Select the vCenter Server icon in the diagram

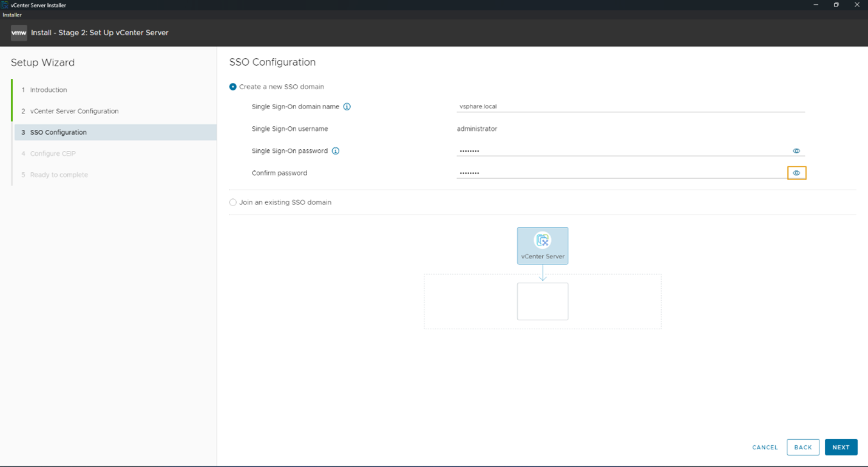pyautogui.click(x=542, y=246)
